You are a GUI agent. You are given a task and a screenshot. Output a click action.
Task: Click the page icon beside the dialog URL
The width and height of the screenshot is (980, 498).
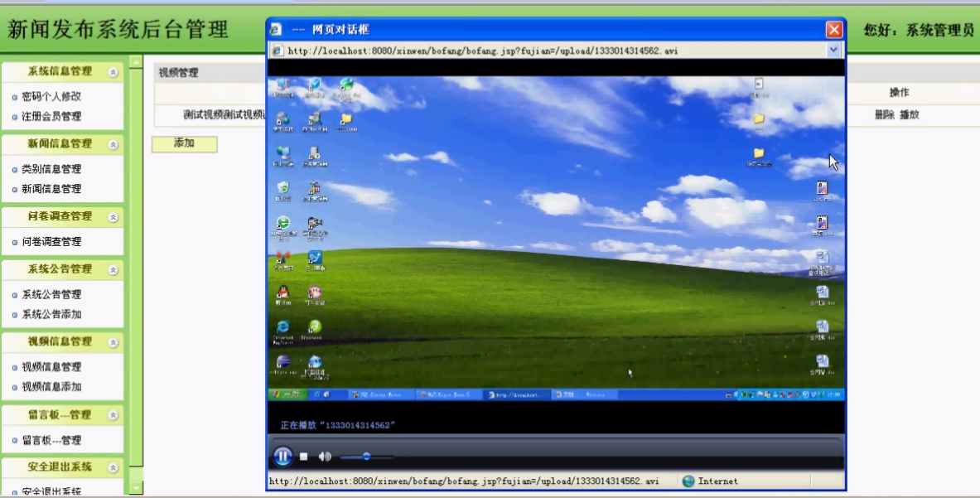[278, 51]
